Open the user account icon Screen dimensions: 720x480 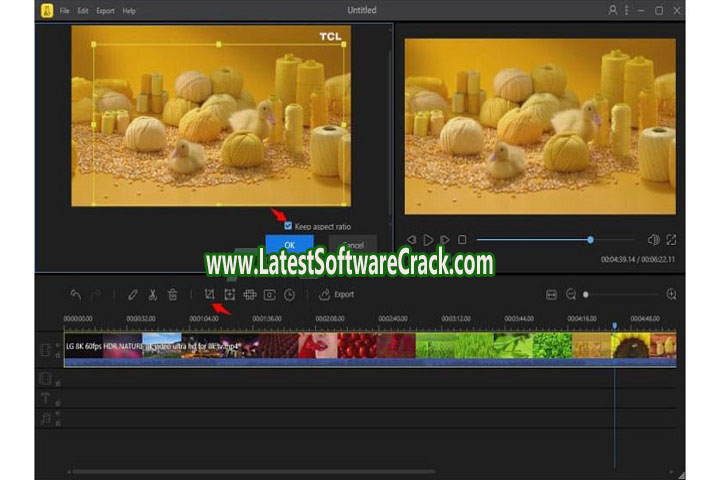coord(613,10)
